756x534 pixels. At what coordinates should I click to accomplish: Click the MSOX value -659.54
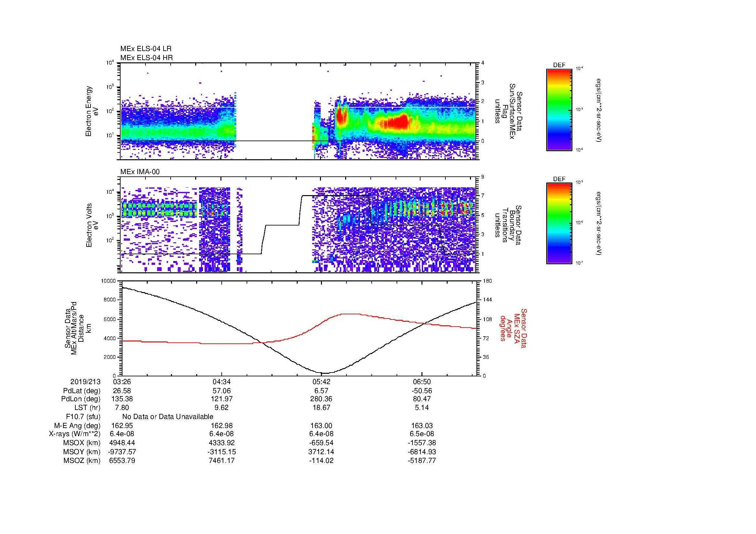coord(321,443)
